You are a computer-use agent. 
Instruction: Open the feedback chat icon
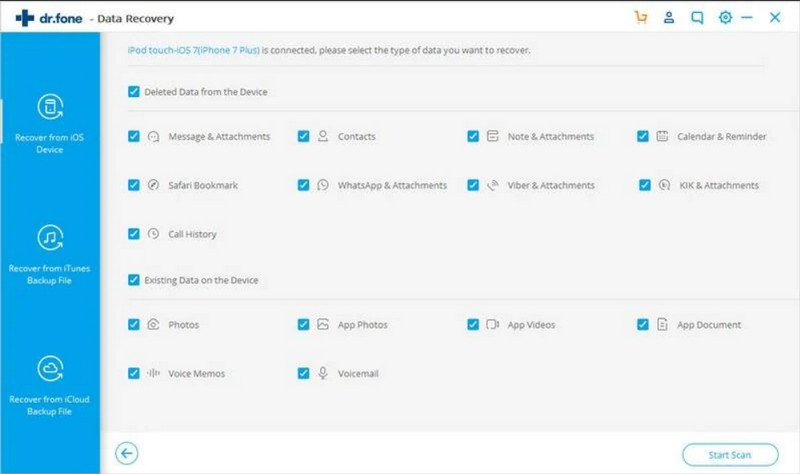pos(696,17)
